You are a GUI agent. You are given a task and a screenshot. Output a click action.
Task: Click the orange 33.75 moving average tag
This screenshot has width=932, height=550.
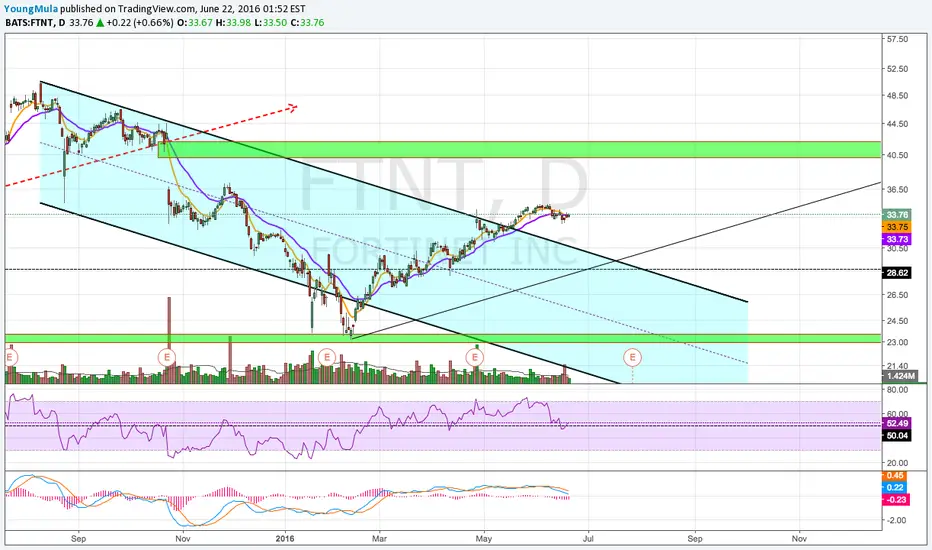(x=897, y=227)
